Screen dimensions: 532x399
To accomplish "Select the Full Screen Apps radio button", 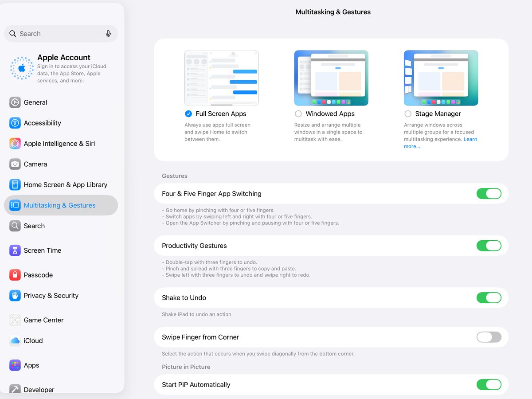I will tap(188, 114).
